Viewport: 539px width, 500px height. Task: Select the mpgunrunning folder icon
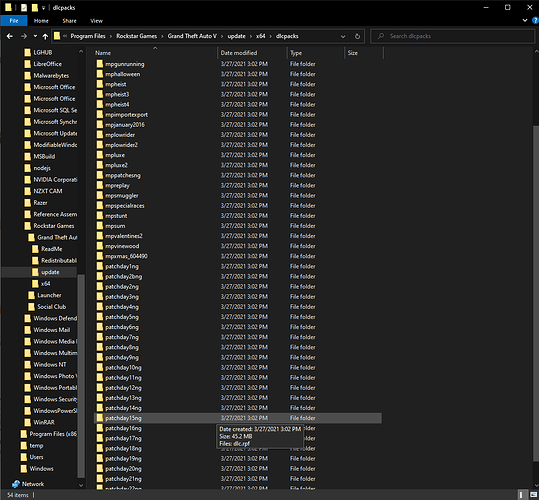[100, 64]
